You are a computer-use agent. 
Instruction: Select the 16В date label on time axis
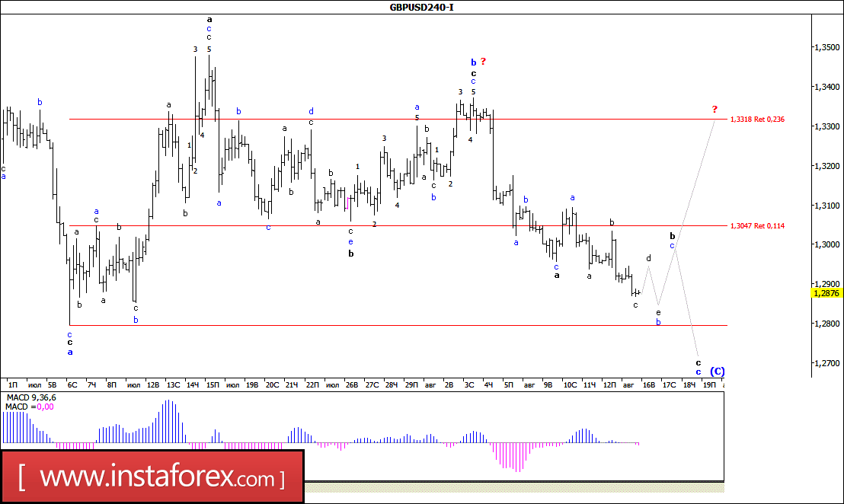[x=649, y=385]
